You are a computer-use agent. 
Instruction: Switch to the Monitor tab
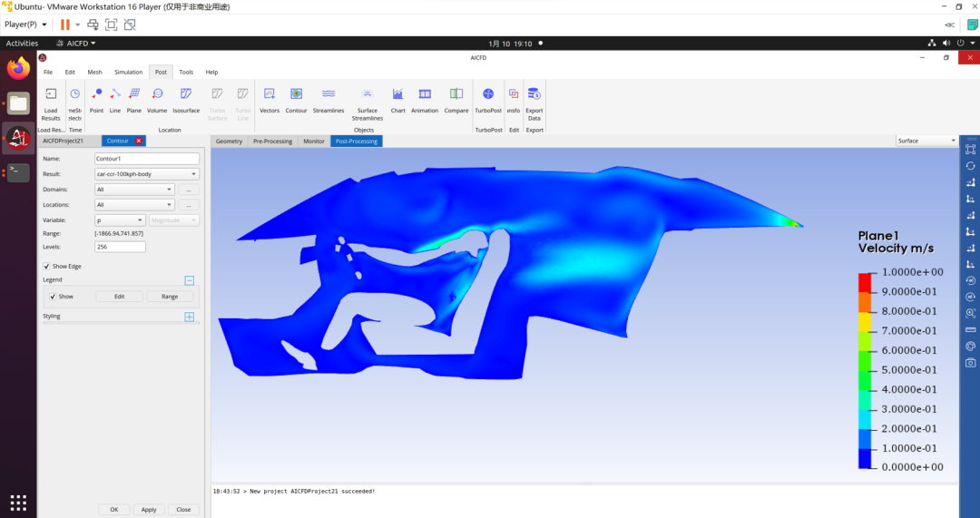coord(314,142)
